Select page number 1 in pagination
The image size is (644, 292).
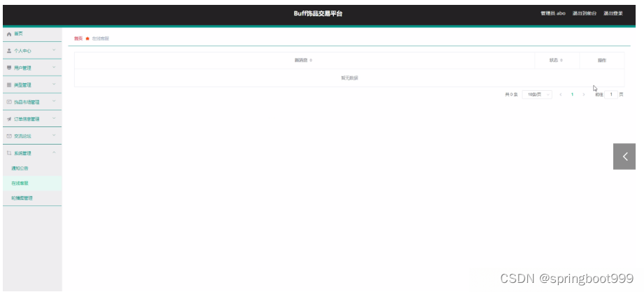[572, 94]
